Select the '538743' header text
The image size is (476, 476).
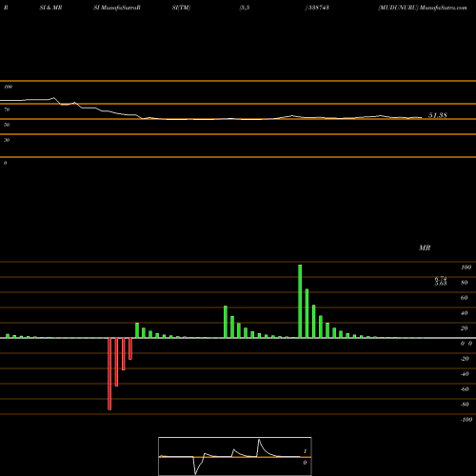(x=317, y=8)
